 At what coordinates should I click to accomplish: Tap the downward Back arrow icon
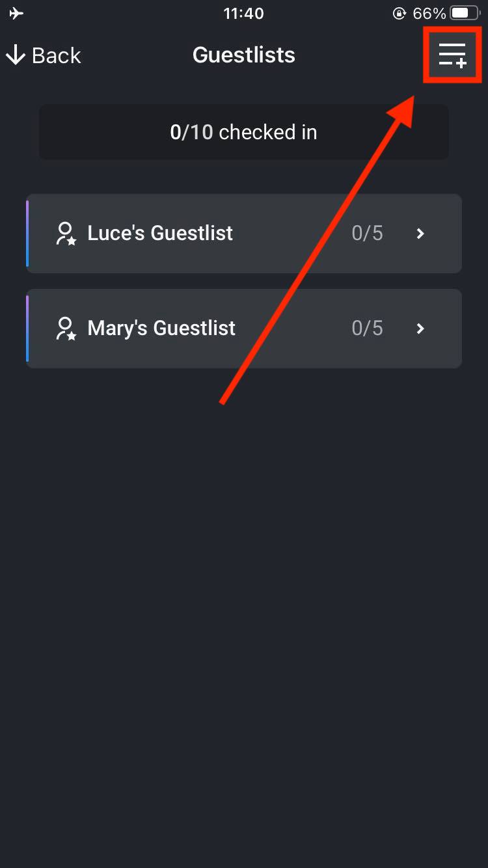[x=15, y=55]
